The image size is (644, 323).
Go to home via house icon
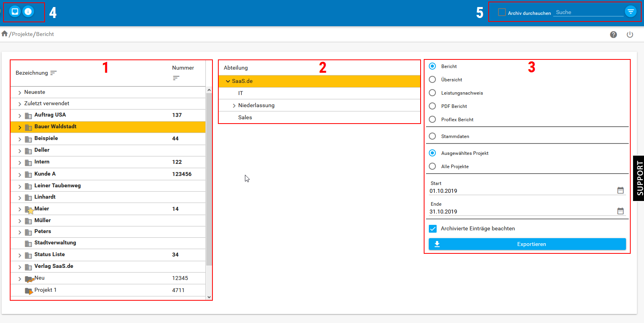click(5, 34)
